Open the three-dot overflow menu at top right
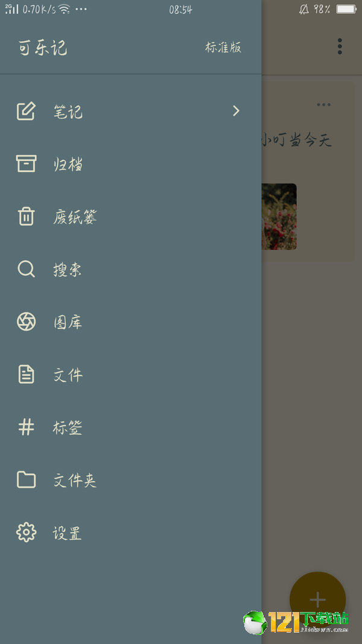 (340, 46)
